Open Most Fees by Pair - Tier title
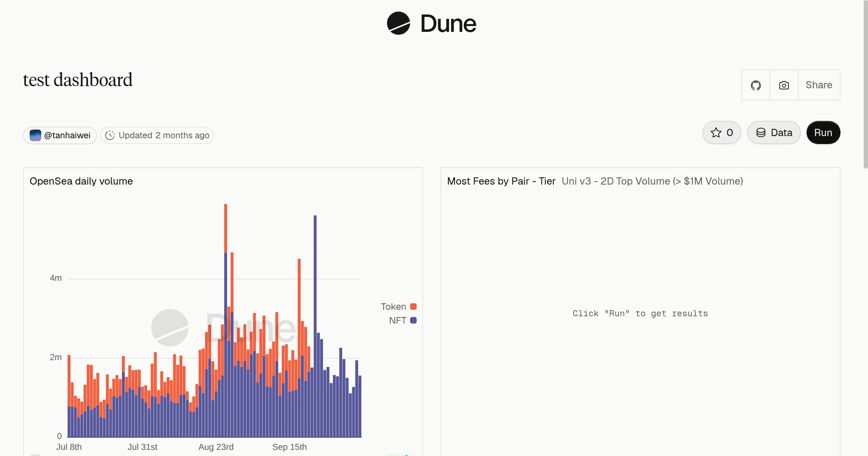The width and height of the screenshot is (868, 456). [501, 181]
